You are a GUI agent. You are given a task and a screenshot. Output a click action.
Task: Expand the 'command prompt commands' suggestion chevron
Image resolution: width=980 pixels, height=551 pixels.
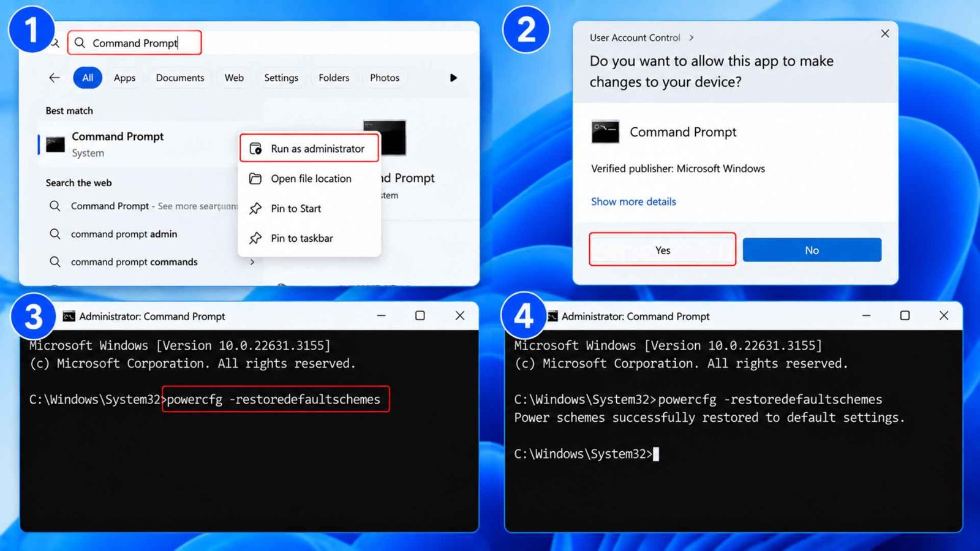[252, 262]
